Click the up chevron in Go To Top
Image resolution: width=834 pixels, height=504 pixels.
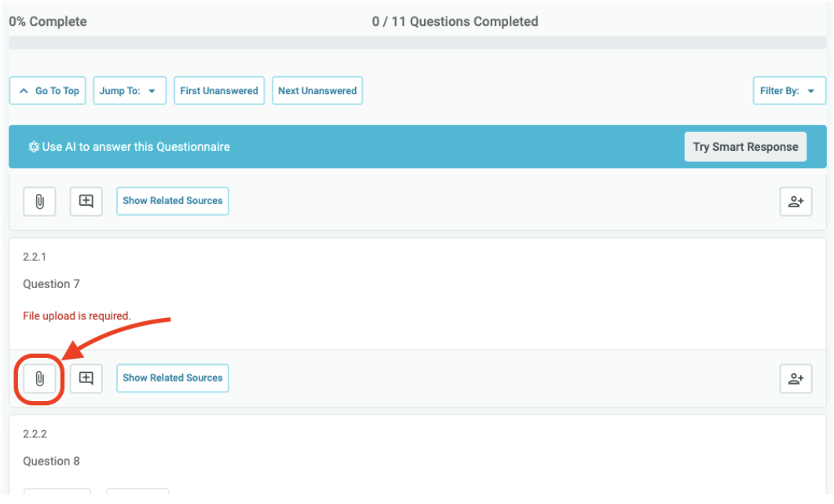[24, 91]
